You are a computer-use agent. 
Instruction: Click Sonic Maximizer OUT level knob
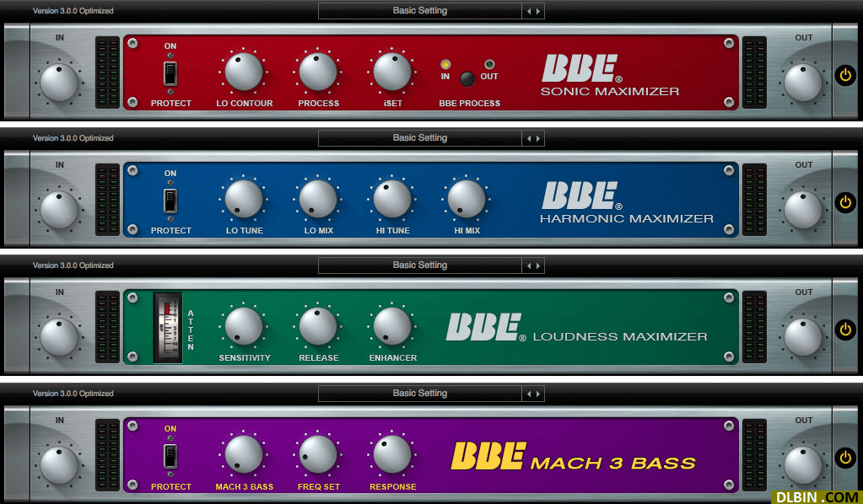coord(803,83)
